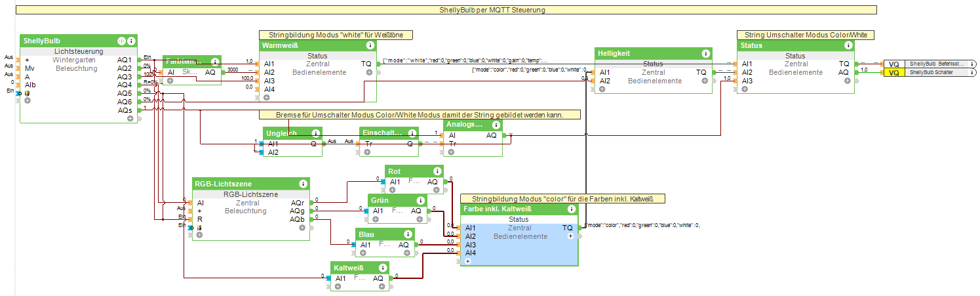Select note 'Stringbildung Modus "white" für Weißtöne'
Screen dimensions: 980x296
[336, 35]
